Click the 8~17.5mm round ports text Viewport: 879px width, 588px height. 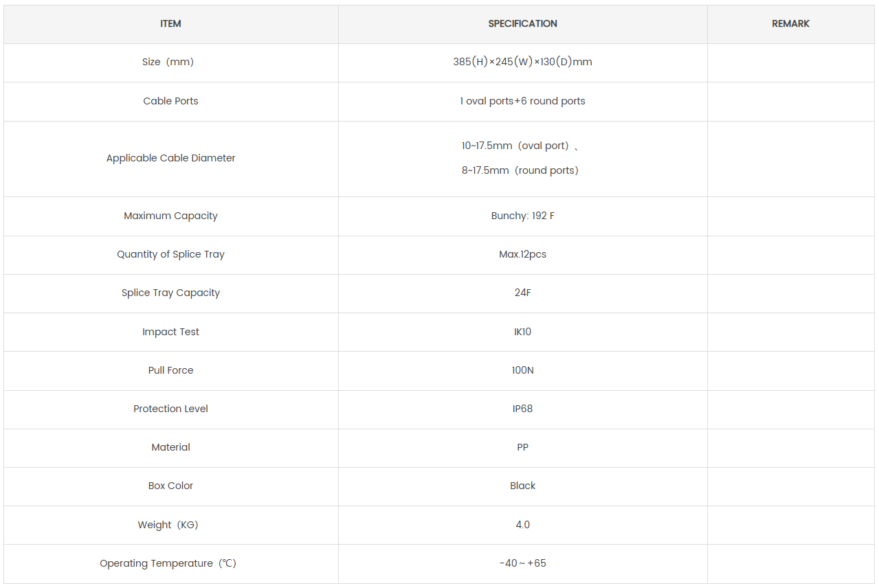tap(520, 170)
